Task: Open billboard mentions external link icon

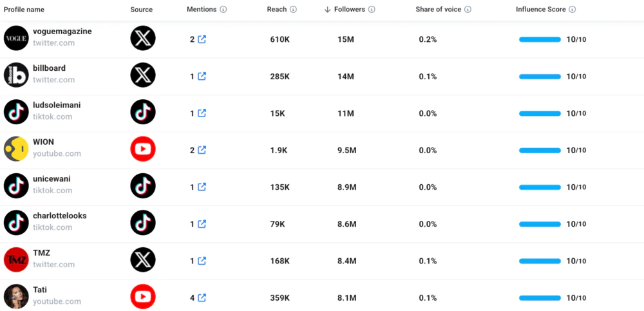Action: (x=202, y=77)
